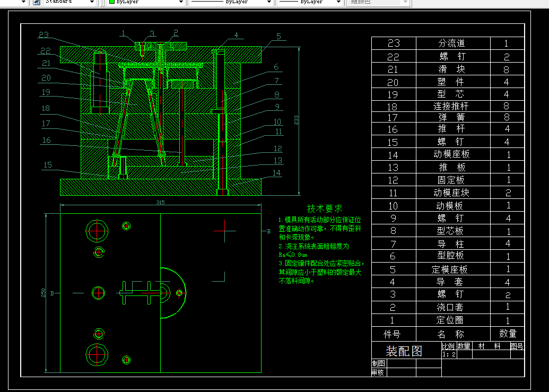Click parts list name 滑块
Screen dimensions: 549x392
pos(451,69)
